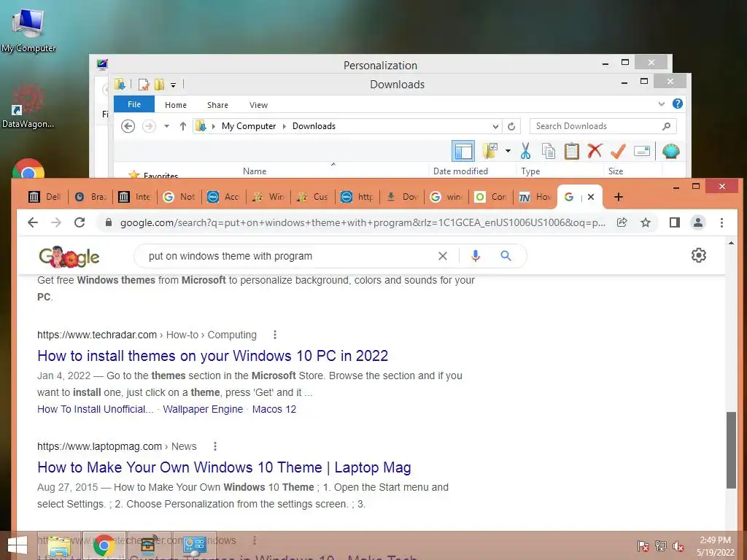747x560 pixels.
Task: Click the Rename icon in Downloads toolbar
Action: 642,152
